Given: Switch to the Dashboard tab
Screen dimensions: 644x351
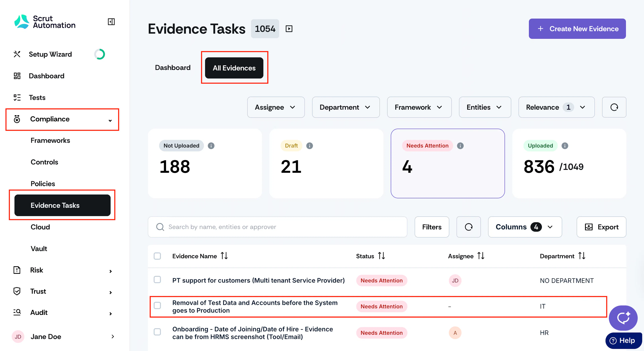Looking at the screenshot, I should pos(173,67).
